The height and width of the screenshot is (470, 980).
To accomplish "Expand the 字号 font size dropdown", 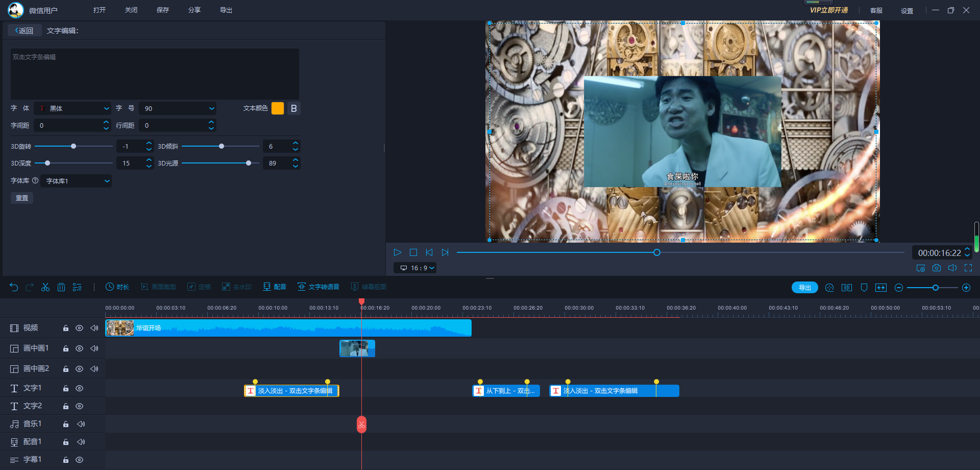I will point(178,108).
